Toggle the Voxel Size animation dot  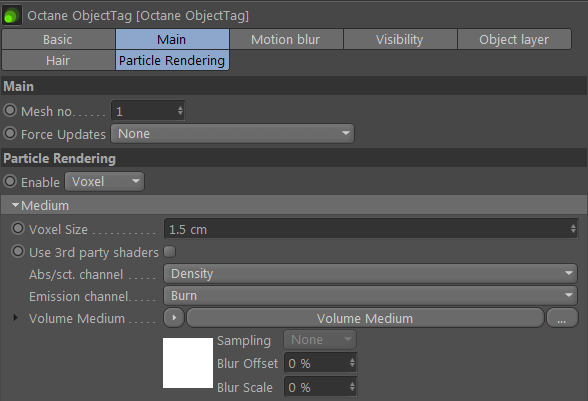(x=18, y=229)
